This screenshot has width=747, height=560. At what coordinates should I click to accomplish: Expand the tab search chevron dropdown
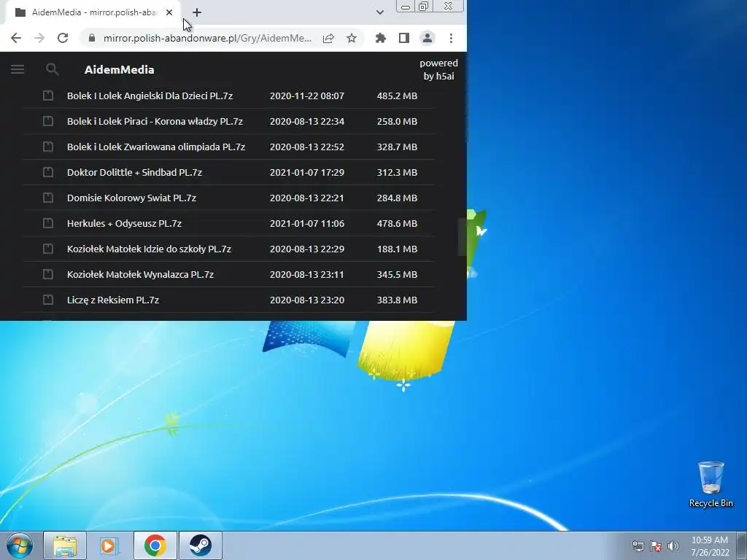(379, 12)
